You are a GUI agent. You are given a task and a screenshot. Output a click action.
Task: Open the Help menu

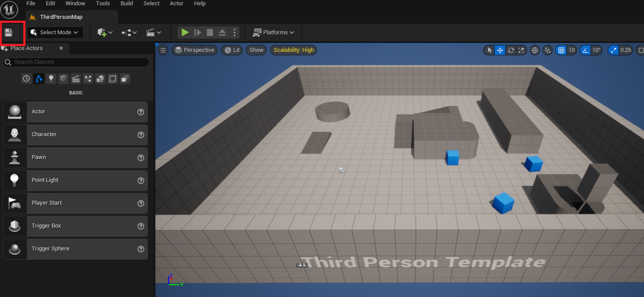tap(200, 4)
